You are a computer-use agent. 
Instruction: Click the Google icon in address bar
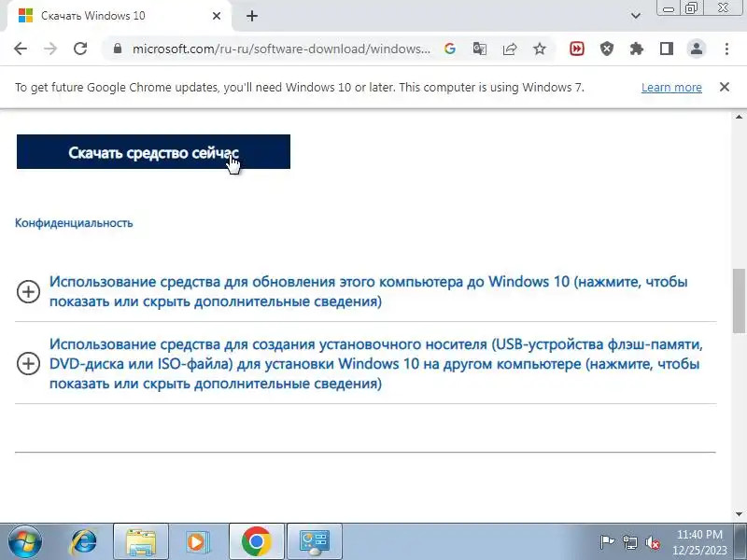point(450,49)
